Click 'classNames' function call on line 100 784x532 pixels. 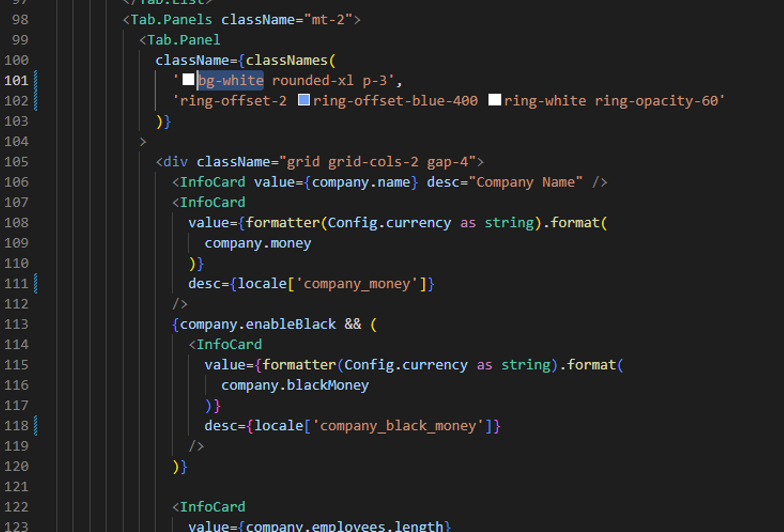click(287, 60)
